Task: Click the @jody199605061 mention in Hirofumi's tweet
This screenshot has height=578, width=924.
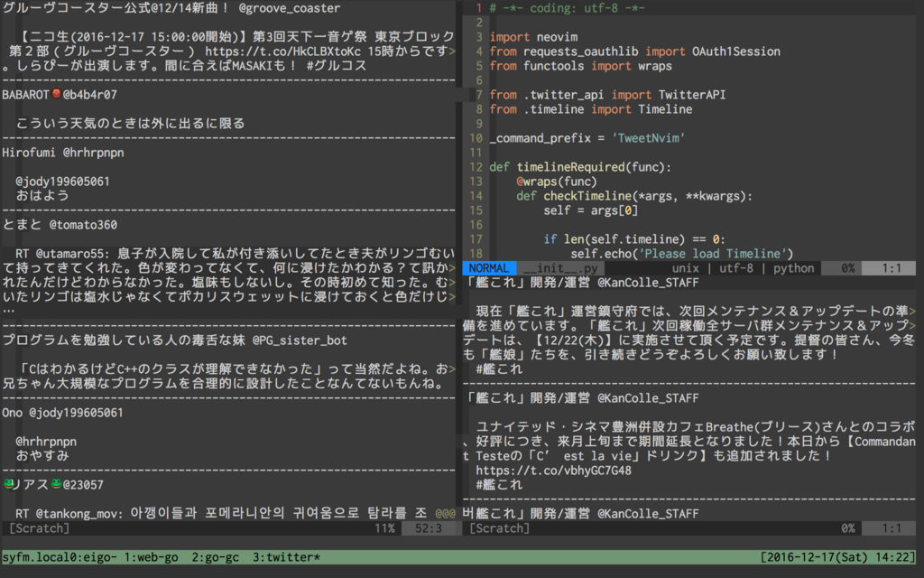Action: (x=62, y=181)
